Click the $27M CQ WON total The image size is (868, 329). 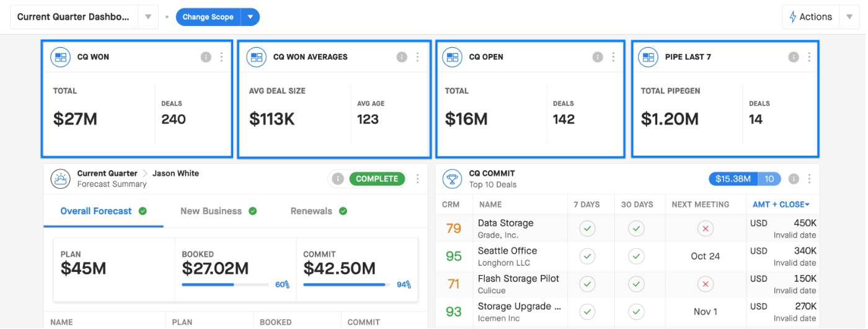pyautogui.click(x=75, y=119)
